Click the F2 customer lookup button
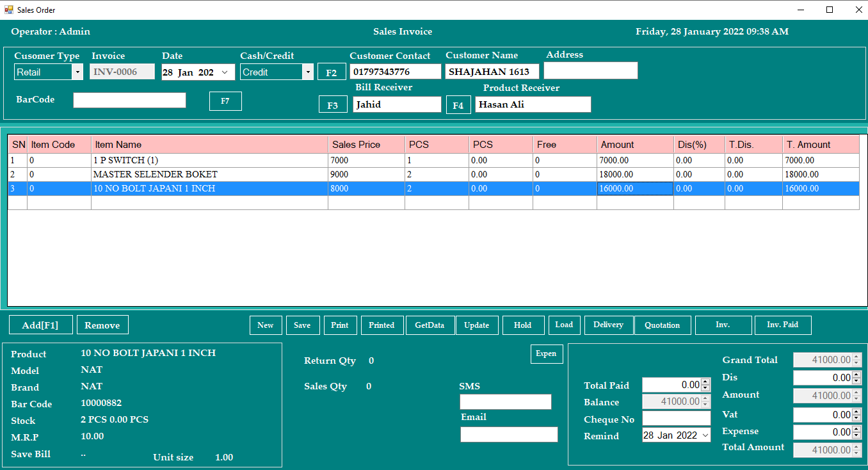The height and width of the screenshot is (470, 868). tap(332, 72)
